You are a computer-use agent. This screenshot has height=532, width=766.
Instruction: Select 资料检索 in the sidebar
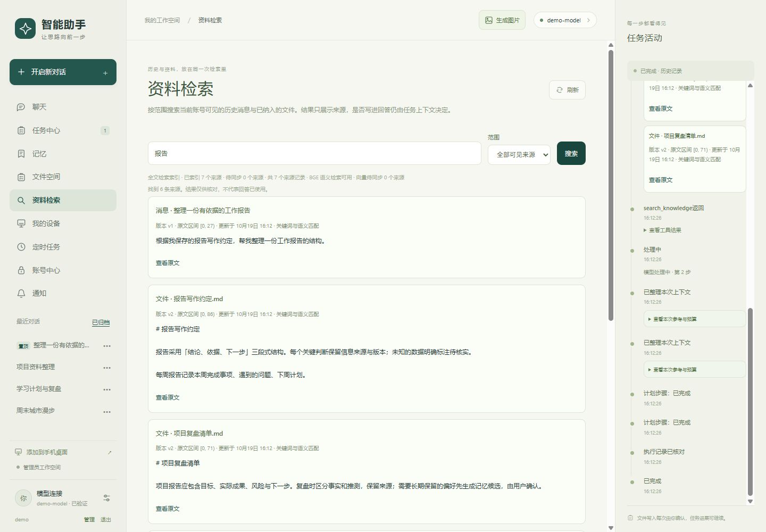point(63,200)
